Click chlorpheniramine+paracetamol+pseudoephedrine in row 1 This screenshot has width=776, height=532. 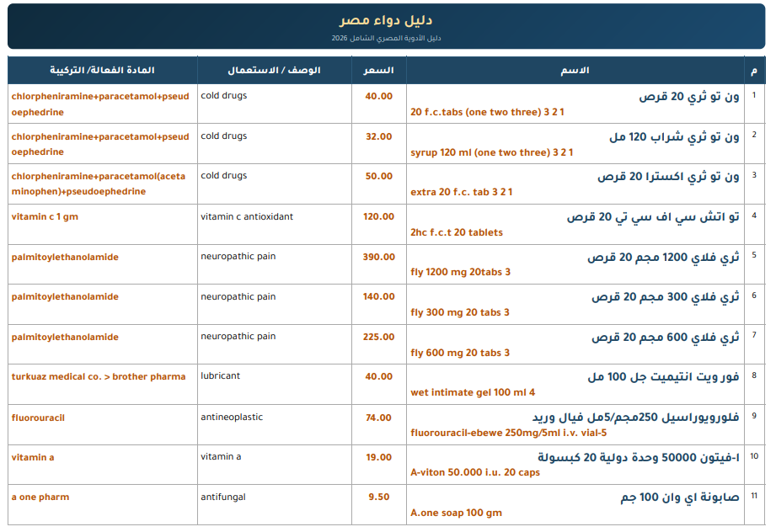tap(100, 104)
